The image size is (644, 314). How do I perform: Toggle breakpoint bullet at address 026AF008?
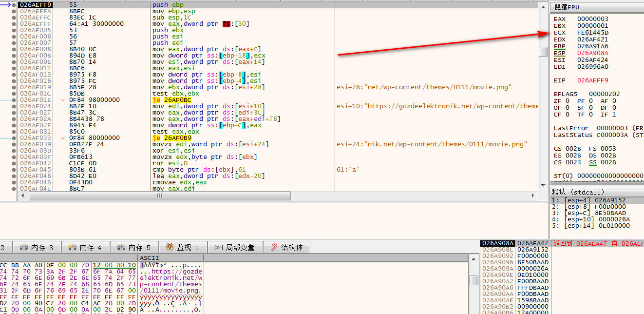[14, 49]
